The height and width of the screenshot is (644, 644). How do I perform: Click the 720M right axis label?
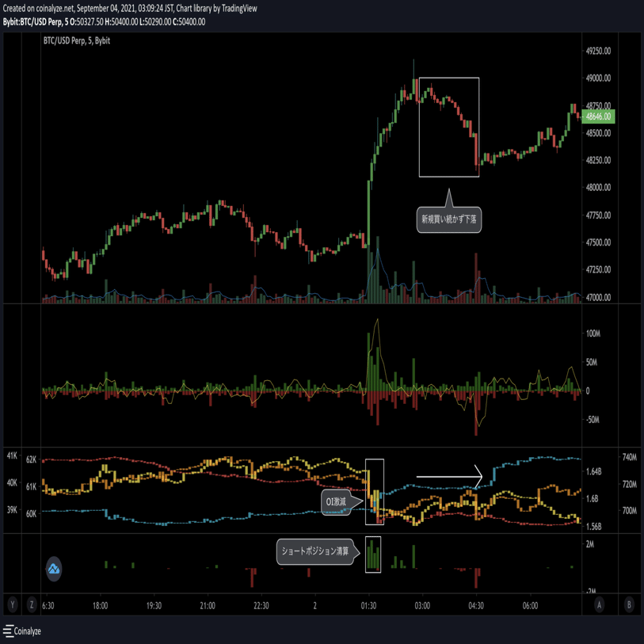click(x=630, y=484)
